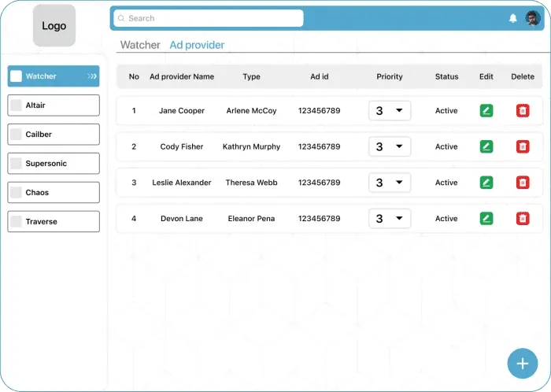Toggle the checkbox beside Altair
The height and width of the screenshot is (392, 551).
pyautogui.click(x=16, y=105)
